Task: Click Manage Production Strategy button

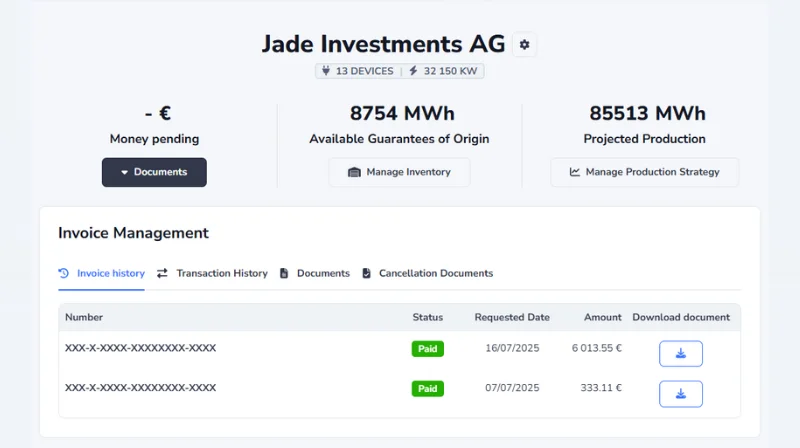Action: [x=644, y=172]
